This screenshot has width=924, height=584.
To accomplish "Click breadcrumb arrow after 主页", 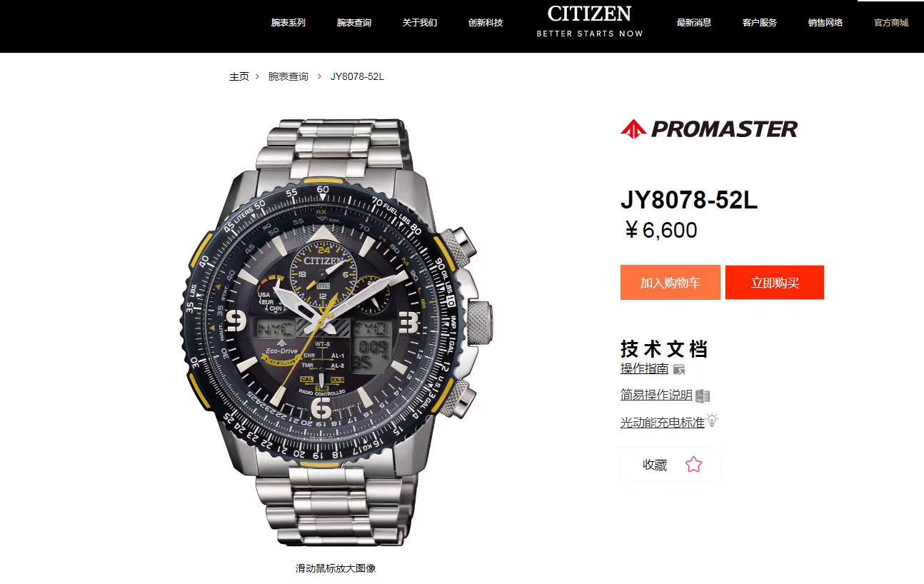I will pyautogui.click(x=258, y=76).
